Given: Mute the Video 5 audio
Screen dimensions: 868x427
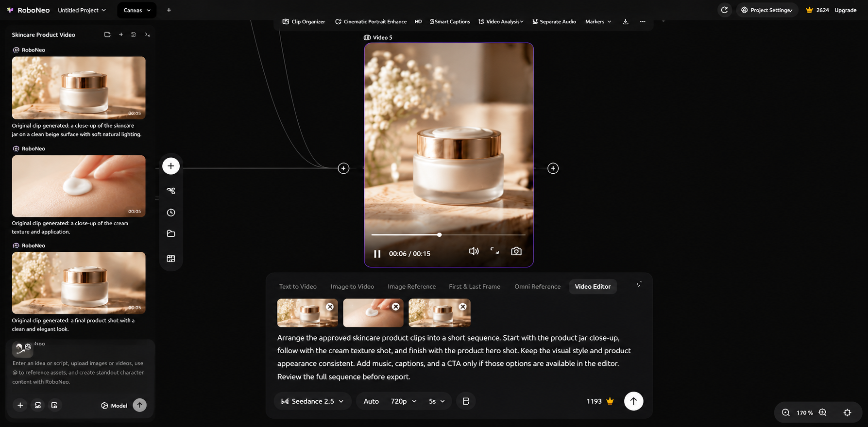Looking at the screenshot, I should (474, 251).
